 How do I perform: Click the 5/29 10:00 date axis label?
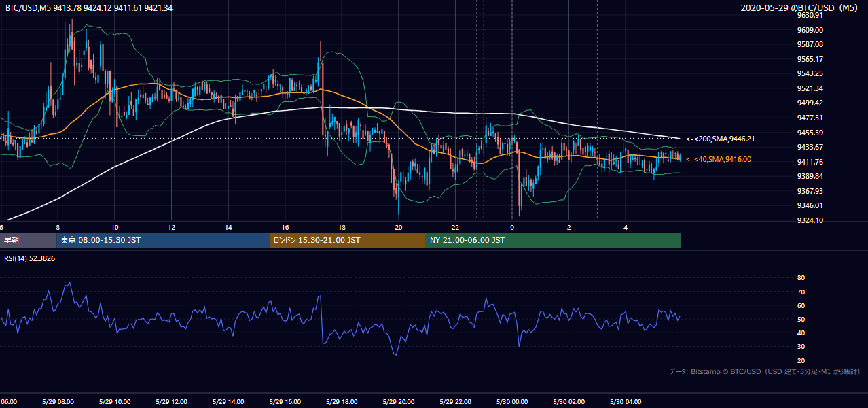[115, 402]
